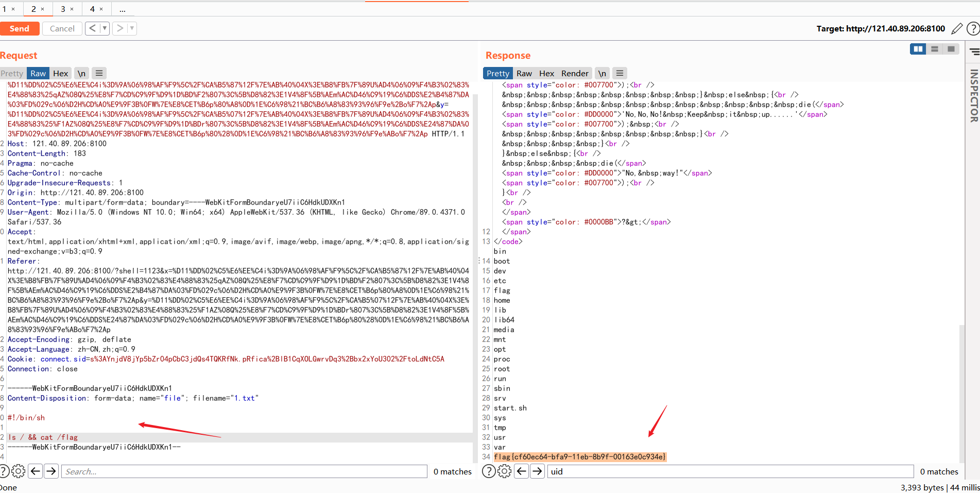Click 'Pragma: no-cache' header line

tap(41, 163)
